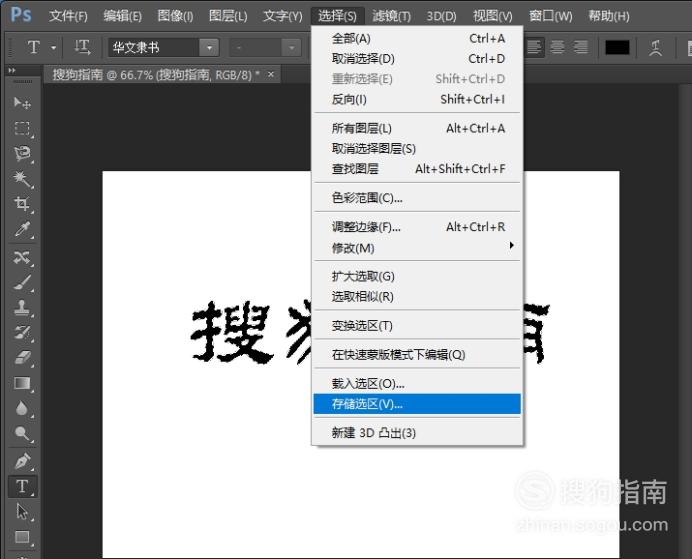Screen dimensions: 692x559
Task: Close the 搜狗指南 document tab
Action: coord(271,75)
